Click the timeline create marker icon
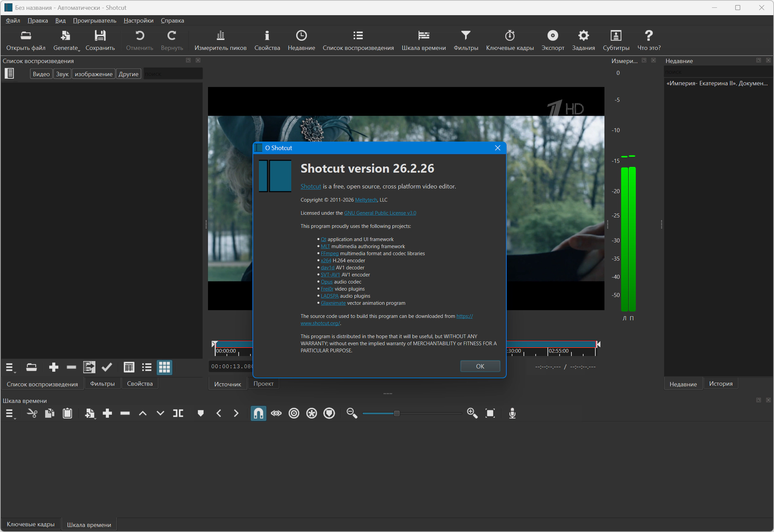This screenshot has height=532, width=774. click(201, 413)
